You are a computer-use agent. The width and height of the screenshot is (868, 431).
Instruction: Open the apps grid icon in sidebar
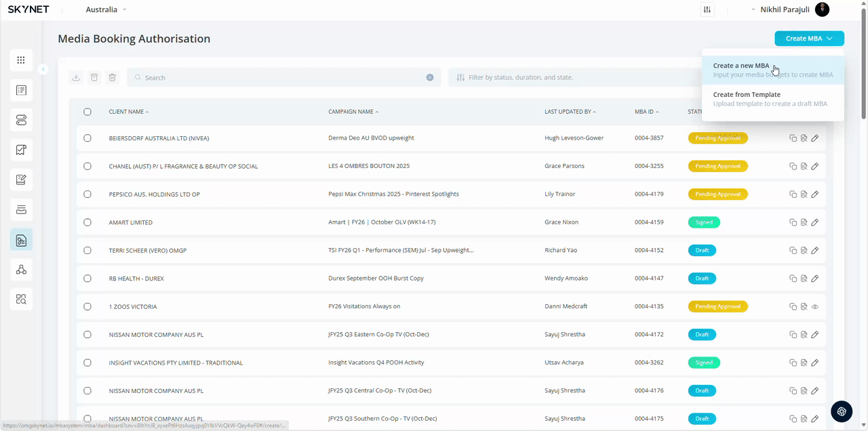(x=21, y=60)
